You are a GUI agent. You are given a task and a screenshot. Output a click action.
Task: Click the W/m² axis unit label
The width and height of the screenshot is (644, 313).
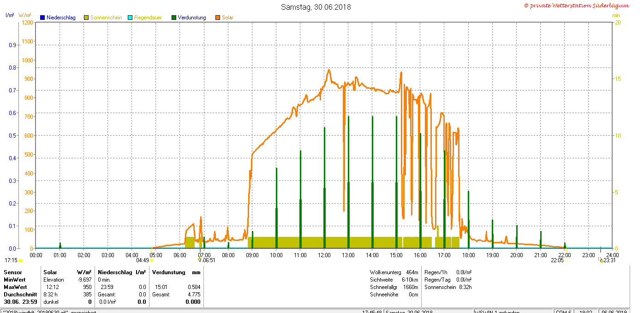tap(25, 16)
